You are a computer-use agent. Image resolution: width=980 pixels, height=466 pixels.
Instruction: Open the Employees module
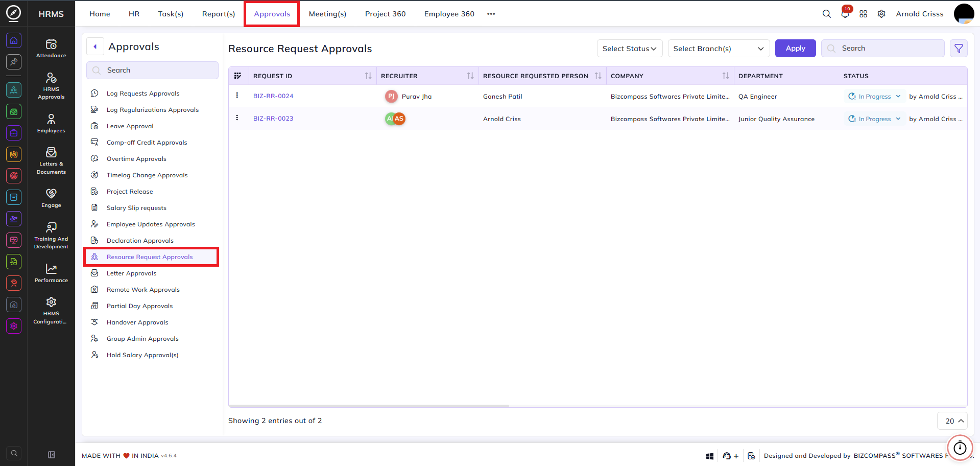51,124
